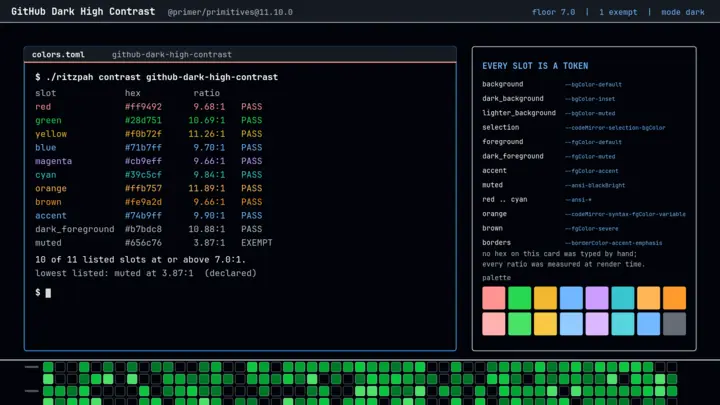This screenshot has width=720, height=405.
Task: Open the github-dark-high-contrast tab
Action: [172, 55]
